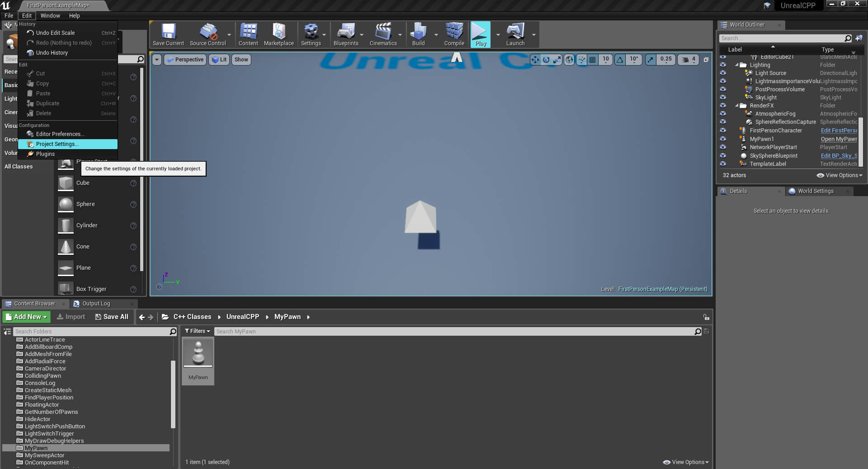Open the scale snap value dropdown
The image size is (868, 469).
(665, 60)
